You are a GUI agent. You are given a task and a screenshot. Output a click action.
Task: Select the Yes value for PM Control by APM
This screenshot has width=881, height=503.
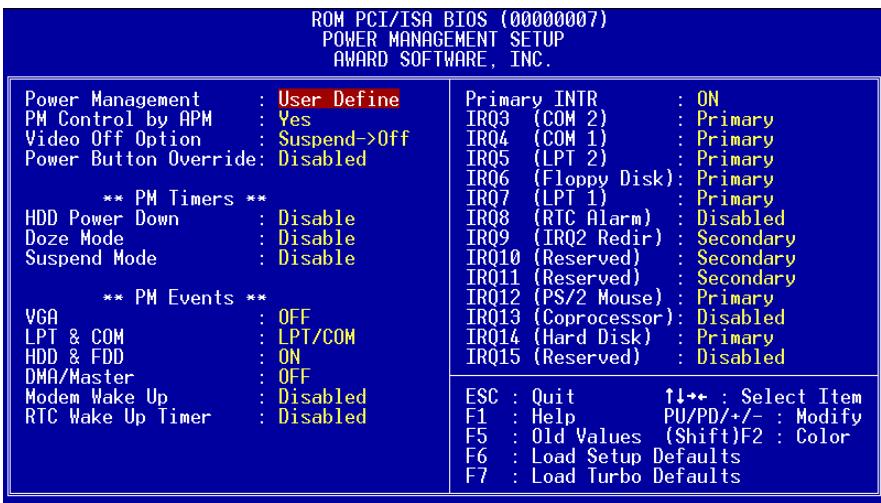point(294,119)
